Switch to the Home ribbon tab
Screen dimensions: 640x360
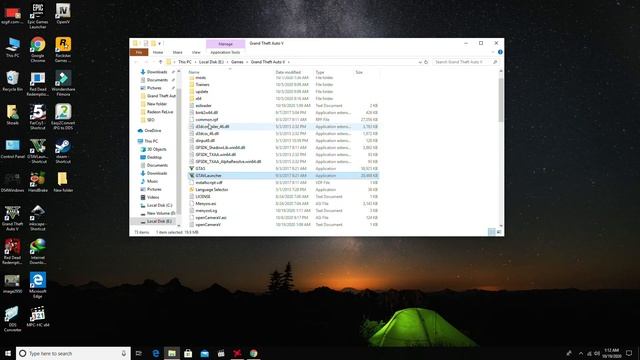[158, 52]
